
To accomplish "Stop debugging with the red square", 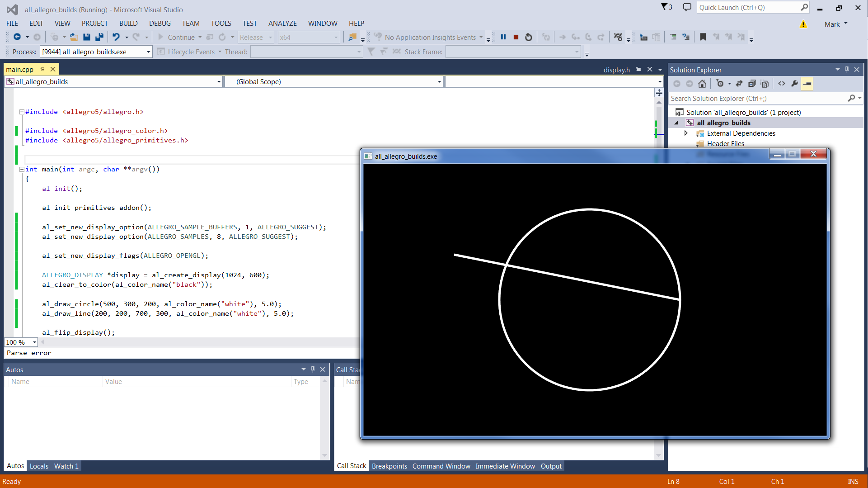I will click(x=516, y=37).
